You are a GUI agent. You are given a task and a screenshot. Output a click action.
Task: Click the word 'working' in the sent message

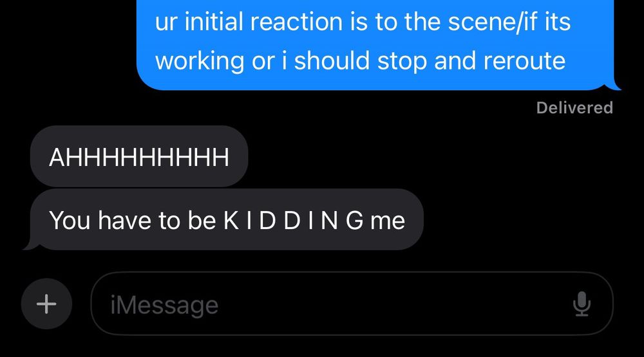pos(200,62)
